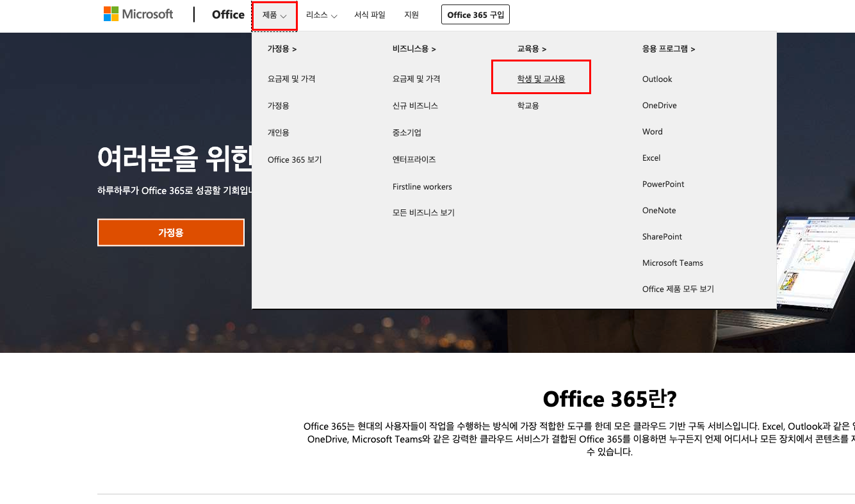Open Excel from the apps list

click(x=651, y=158)
